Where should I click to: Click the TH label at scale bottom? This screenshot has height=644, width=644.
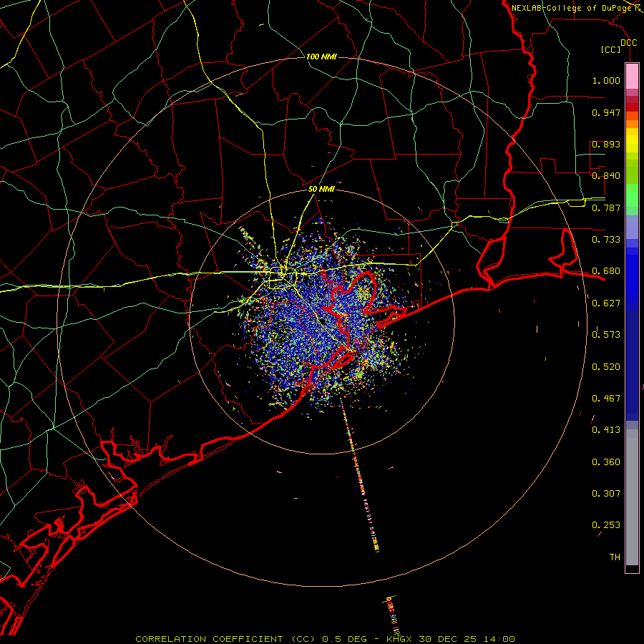(615, 557)
